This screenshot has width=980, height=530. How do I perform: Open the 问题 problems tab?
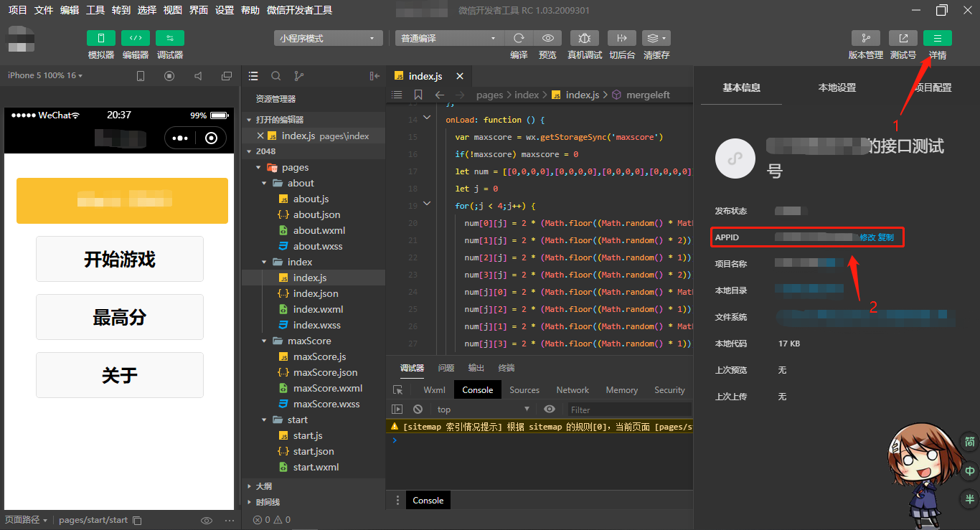446,368
